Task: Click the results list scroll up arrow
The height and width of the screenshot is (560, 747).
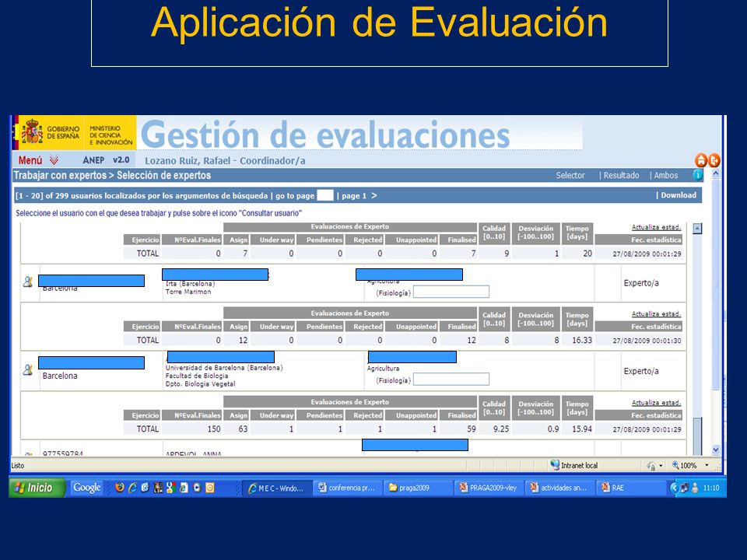Action: pos(697,229)
